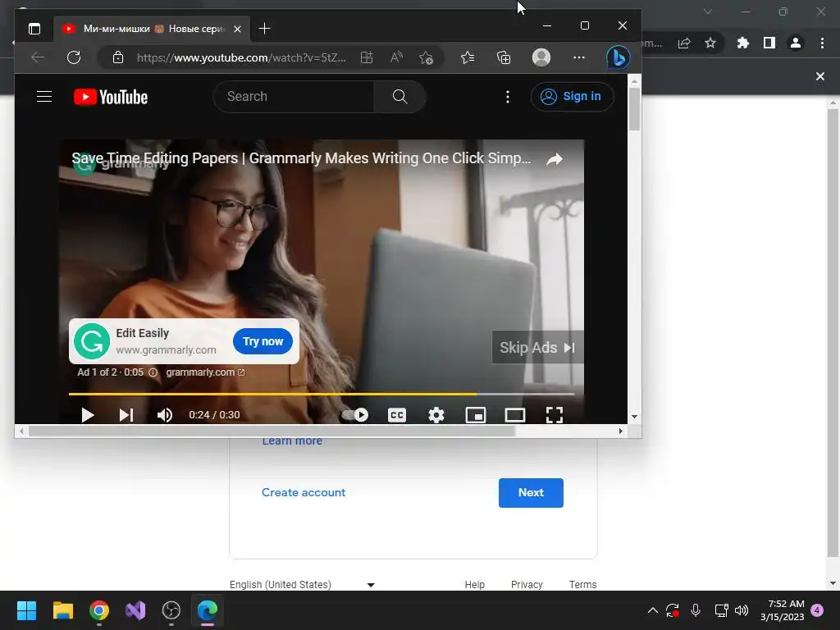Screen dimensions: 840x630
Task: Click the YouTube search magnifier button
Action: (399, 97)
